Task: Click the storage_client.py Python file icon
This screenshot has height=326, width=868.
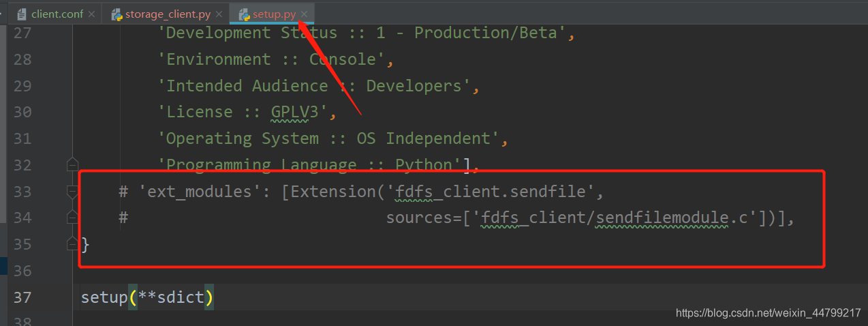Action: [117, 14]
